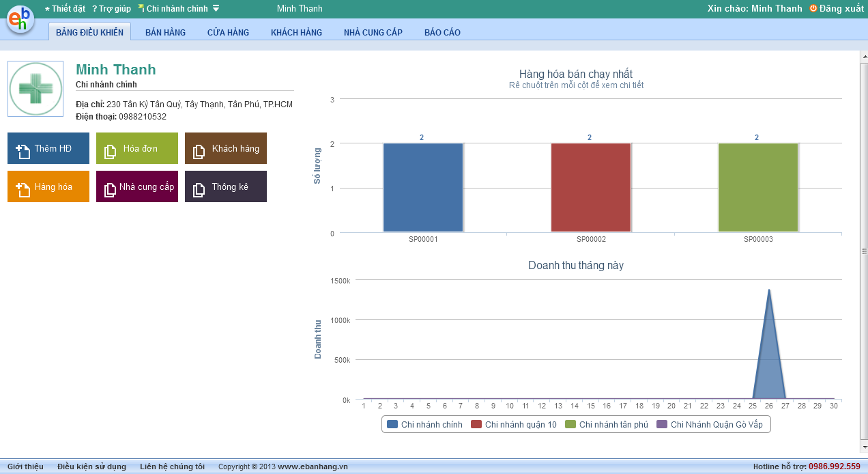Switch to the BÁN HÀNG tab
Viewport: 868px width, 474px height.
click(165, 32)
